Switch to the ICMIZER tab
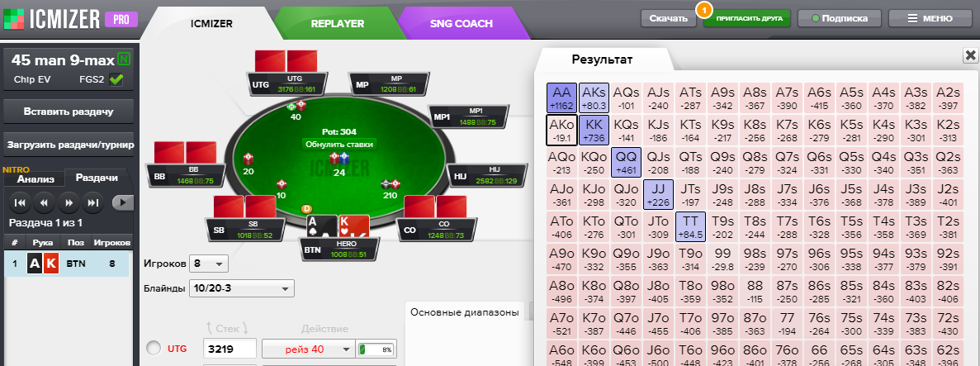Viewport: 980px width, 366px height. pos(211,24)
